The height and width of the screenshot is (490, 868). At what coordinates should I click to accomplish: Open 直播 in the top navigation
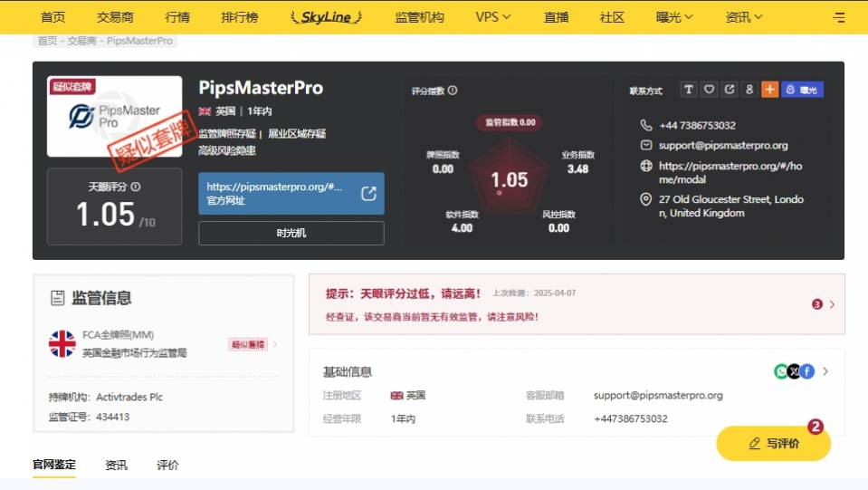click(x=557, y=17)
